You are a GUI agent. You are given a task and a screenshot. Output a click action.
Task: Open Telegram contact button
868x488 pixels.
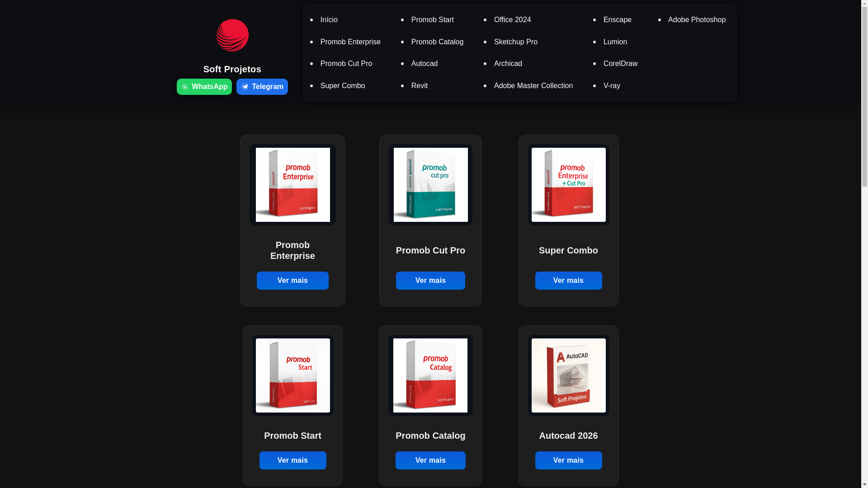(262, 87)
